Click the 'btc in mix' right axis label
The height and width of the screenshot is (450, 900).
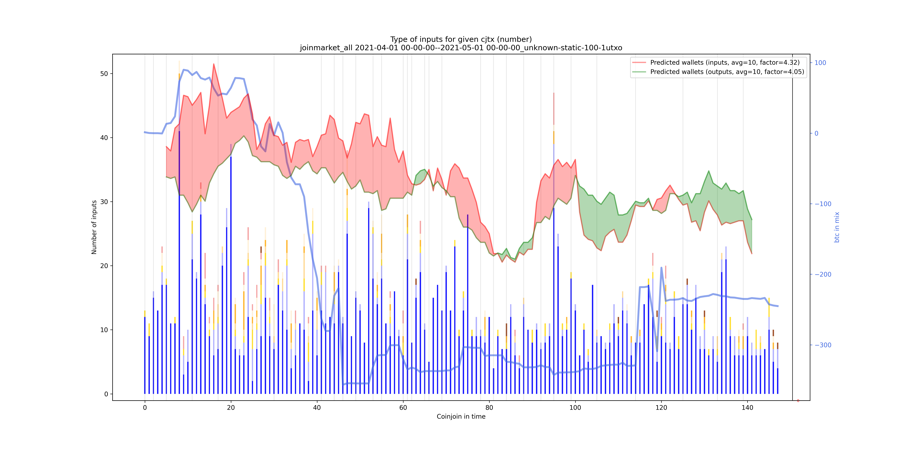pyautogui.click(x=836, y=227)
